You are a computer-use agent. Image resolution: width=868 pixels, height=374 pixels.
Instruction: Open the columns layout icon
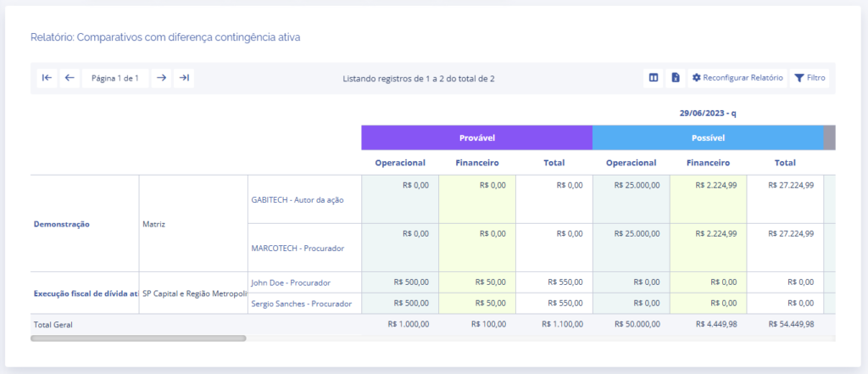click(x=654, y=78)
